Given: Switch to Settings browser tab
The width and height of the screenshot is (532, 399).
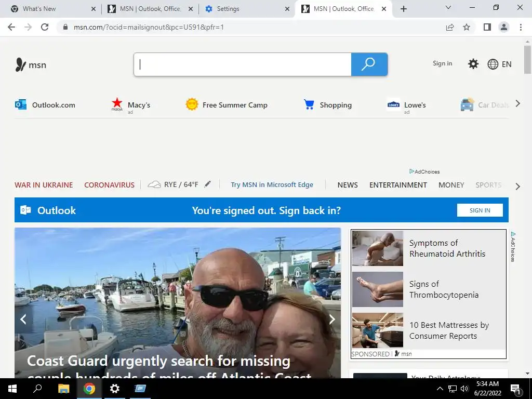Looking at the screenshot, I should pyautogui.click(x=247, y=9).
